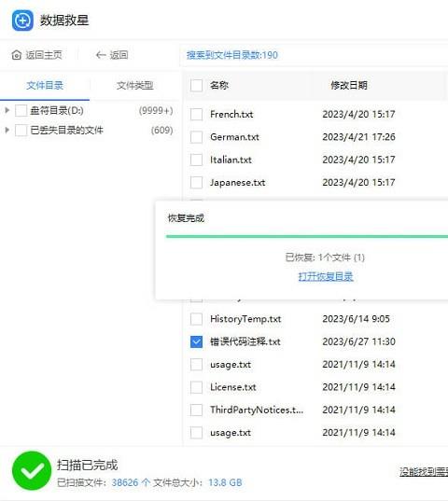Select the Italian.txt file name
This screenshot has width=448, height=501.
[231, 160]
